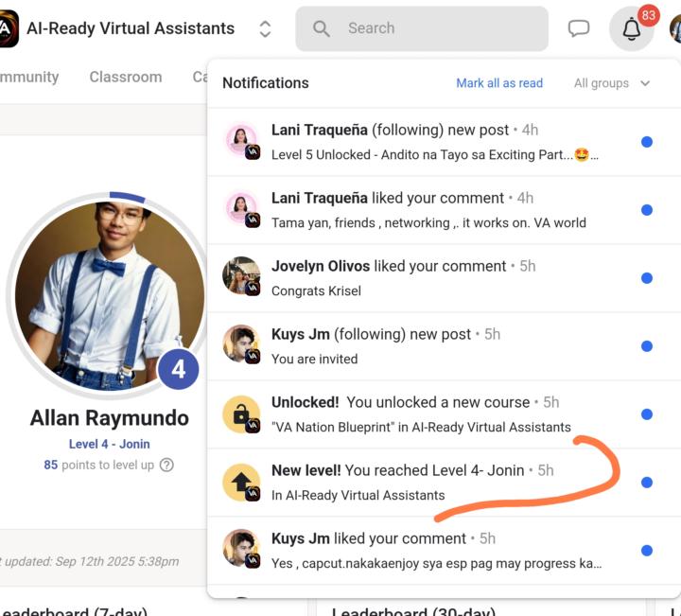The width and height of the screenshot is (681, 616).
Task: Open the notifications bell icon
Action: (631, 29)
